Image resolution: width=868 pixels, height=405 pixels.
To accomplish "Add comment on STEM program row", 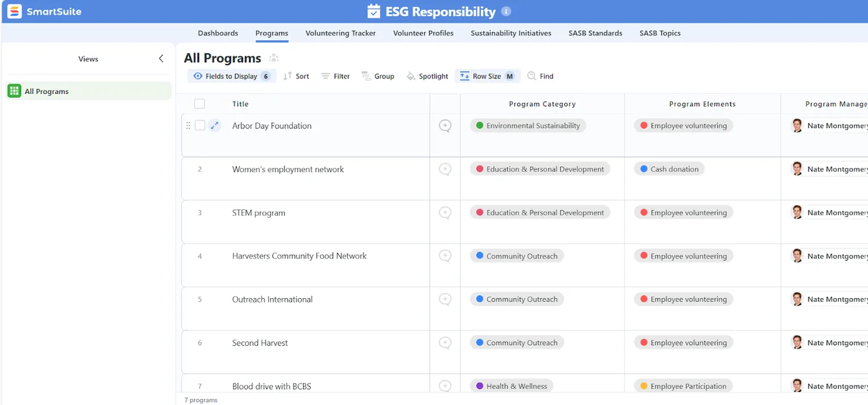I will pyautogui.click(x=445, y=213).
